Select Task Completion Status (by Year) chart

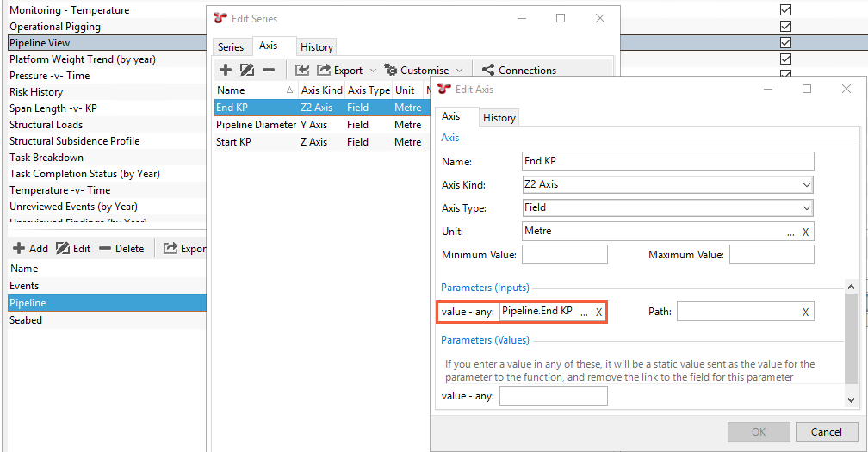pos(84,173)
